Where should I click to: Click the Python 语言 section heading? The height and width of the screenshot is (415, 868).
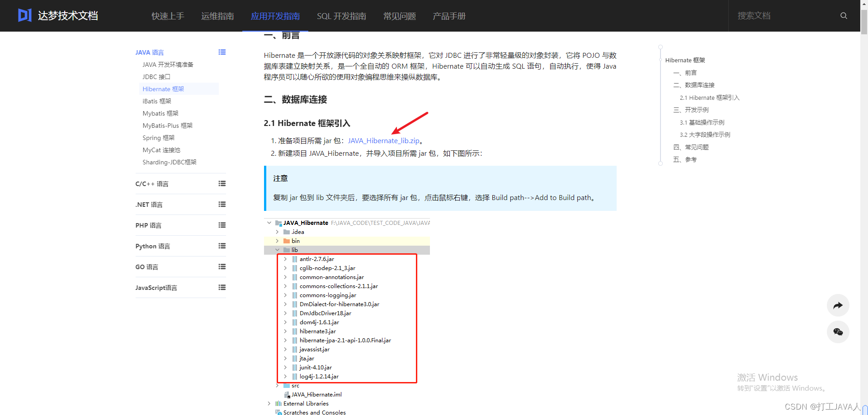[x=153, y=246]
